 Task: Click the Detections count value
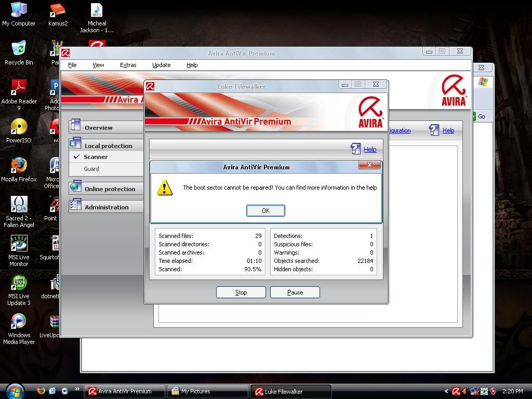point(371,236)
